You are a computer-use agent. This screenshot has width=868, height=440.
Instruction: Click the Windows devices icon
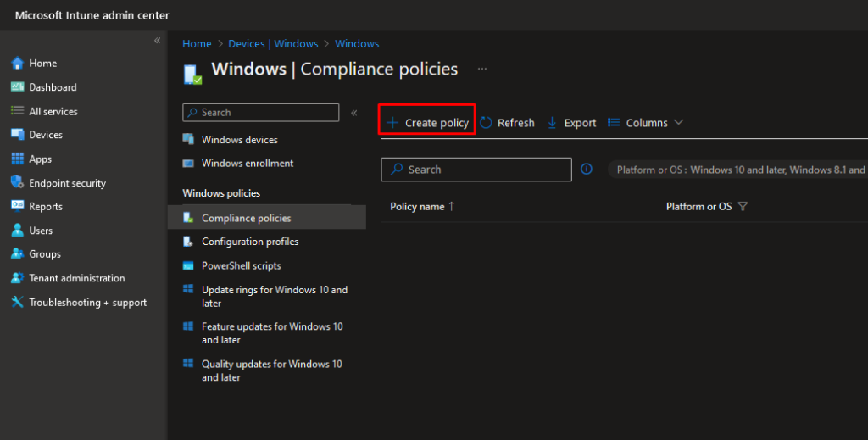point(189,140)
